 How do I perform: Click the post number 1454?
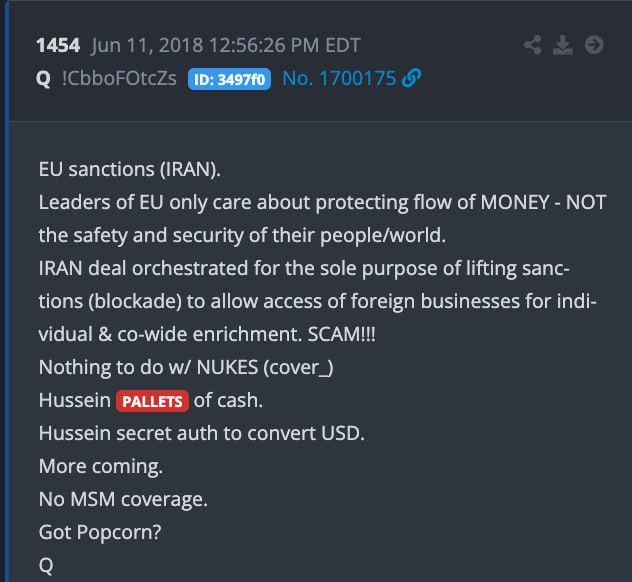click(58, 45)
